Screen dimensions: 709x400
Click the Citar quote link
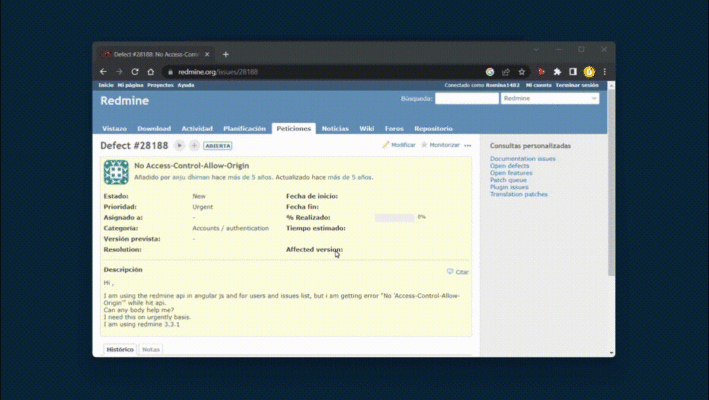(458, 272)
